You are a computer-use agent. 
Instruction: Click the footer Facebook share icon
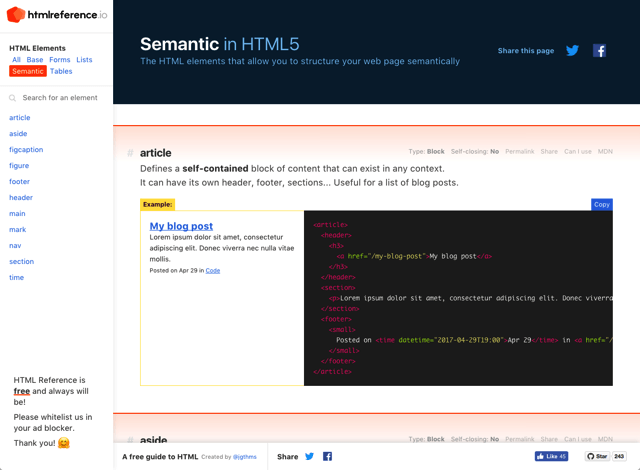(x=327, y=456)
